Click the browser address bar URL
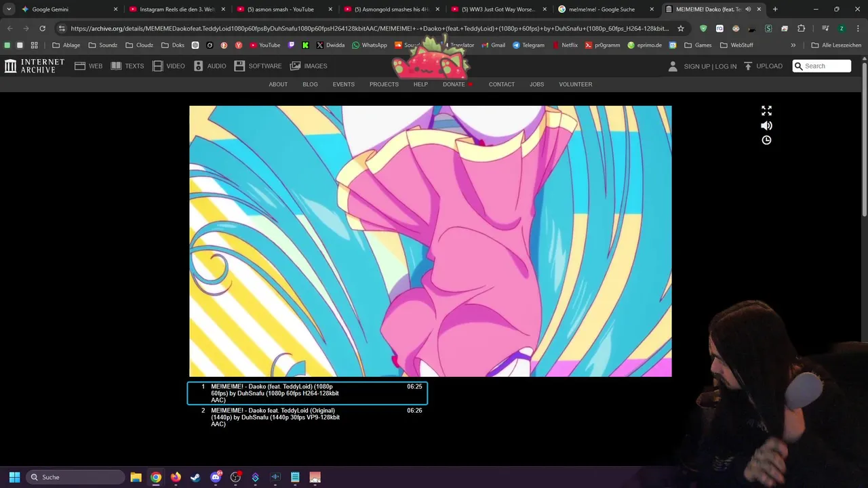Viewport: 868px width, 488px height. 370,28
